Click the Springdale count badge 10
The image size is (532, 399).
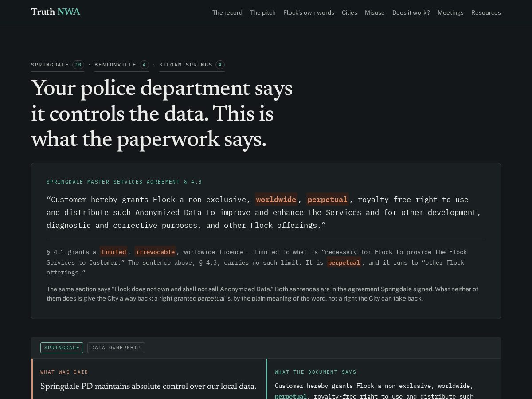[x=78, y=65]
